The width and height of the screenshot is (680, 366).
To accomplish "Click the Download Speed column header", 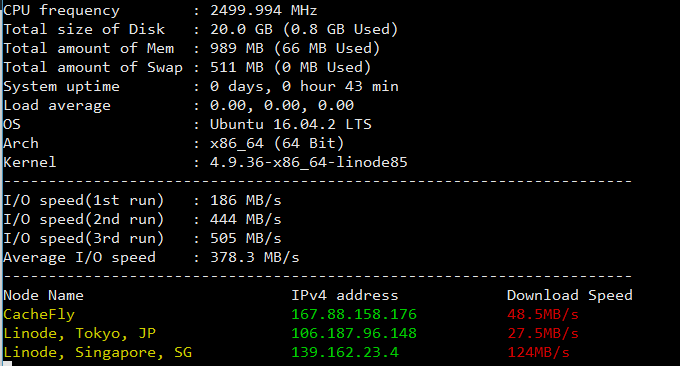I will click(x=570, y=295).
